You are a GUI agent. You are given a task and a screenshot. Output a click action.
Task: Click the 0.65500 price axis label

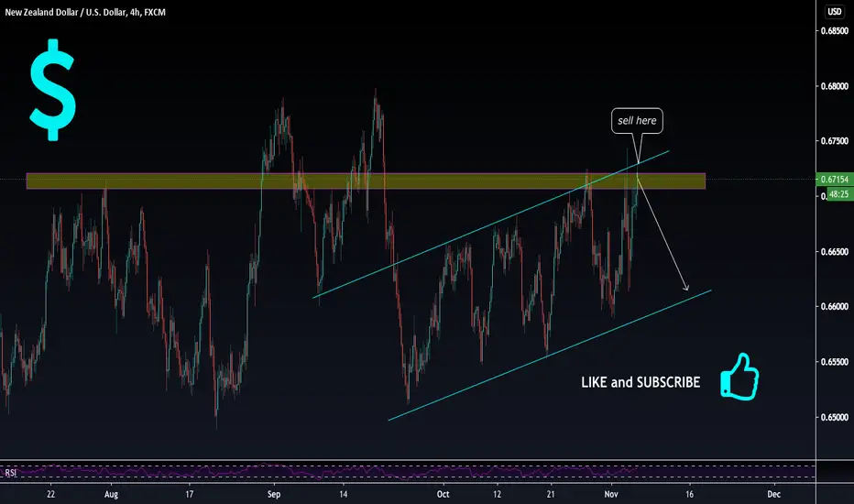pos(835,362)
